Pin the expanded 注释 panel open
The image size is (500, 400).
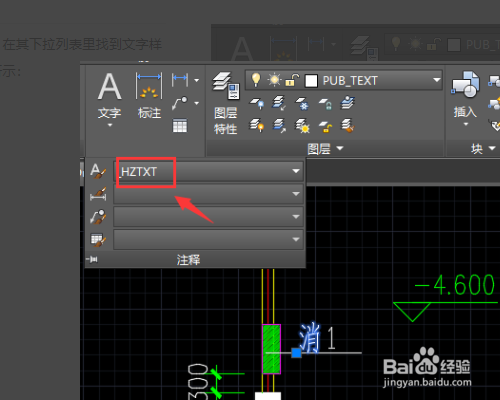[x=92, y=259]
